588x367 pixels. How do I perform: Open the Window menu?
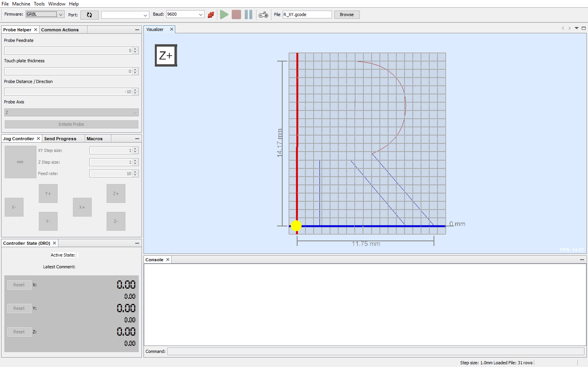click(x=57, y=4)
